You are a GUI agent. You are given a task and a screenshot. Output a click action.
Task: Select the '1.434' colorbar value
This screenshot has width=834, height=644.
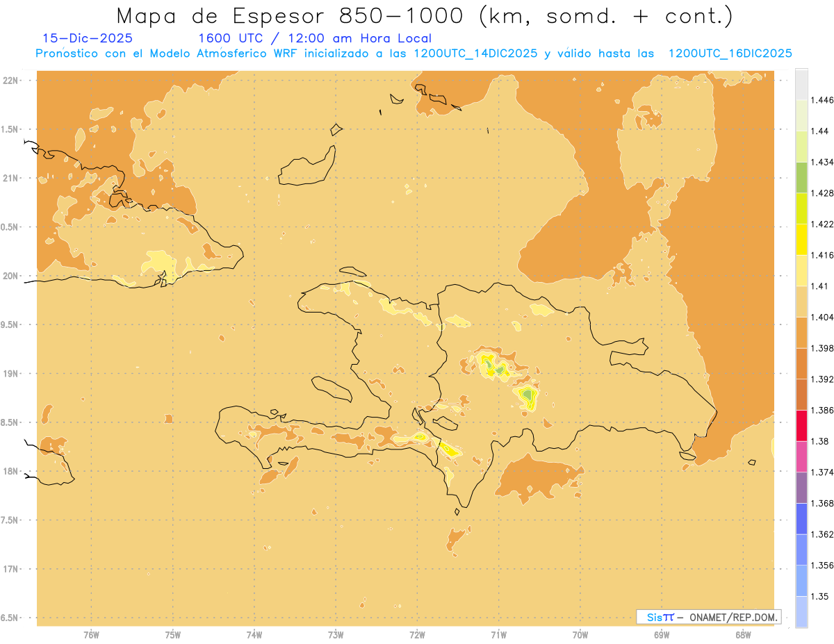tap(822, 163)
